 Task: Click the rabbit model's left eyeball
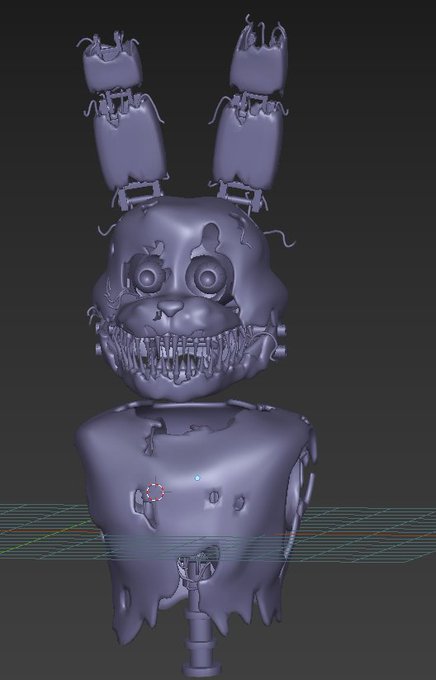(149, 277)
